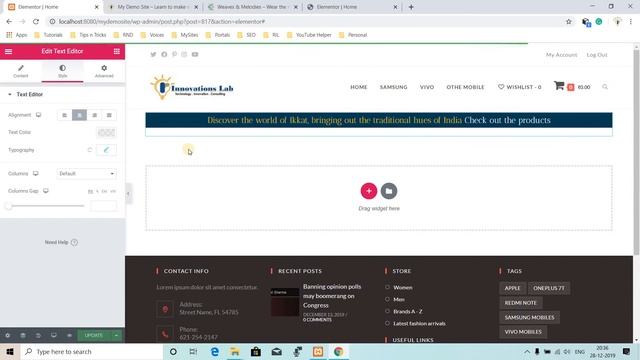Image resolution: width=640 pixels, height=360 pixels.
Task: Set text alignment to left
Action: coord(64,115)
